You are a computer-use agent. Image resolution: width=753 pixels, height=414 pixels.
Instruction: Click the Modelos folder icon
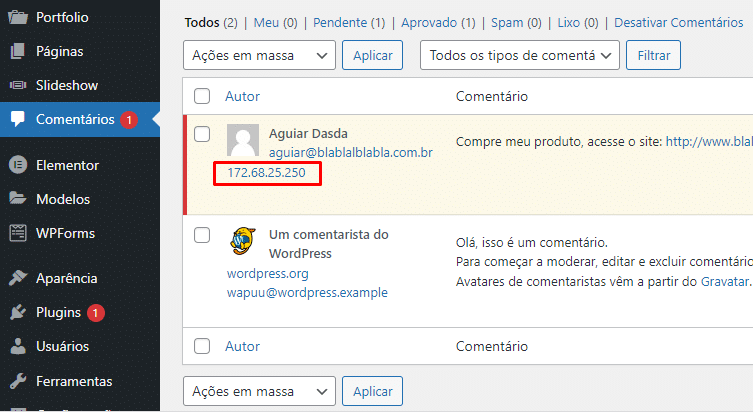tap(17, 199)
